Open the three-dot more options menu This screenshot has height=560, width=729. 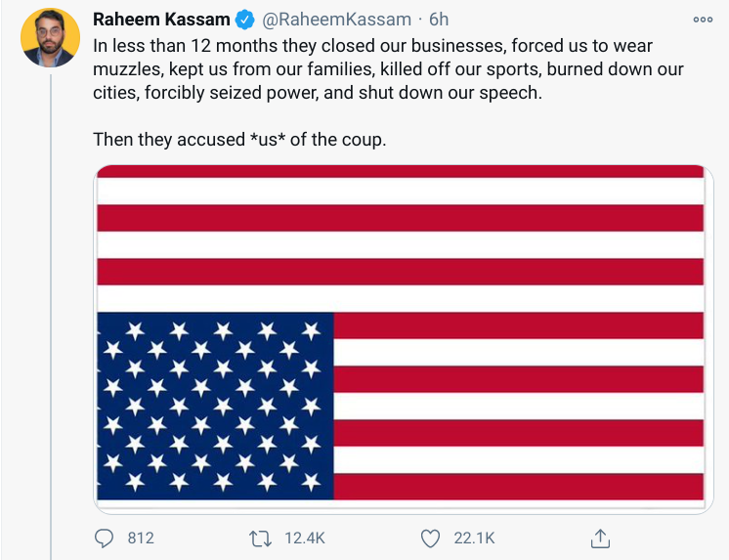click(x=703, y=19)
